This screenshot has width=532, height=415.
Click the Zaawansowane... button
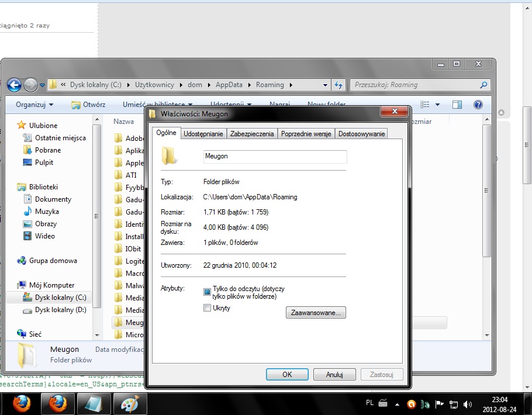316,313
